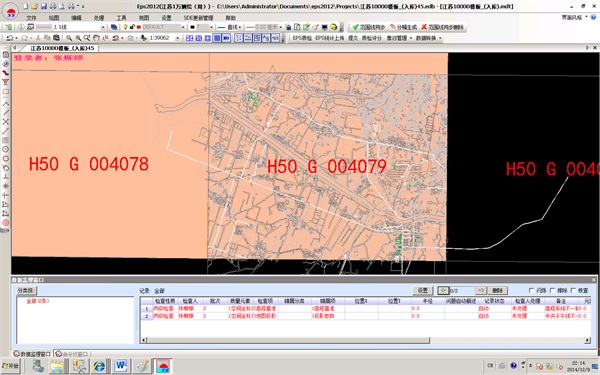Click the info circle icon on layer toolbar
600x375 pixels.
click(21, 27)
